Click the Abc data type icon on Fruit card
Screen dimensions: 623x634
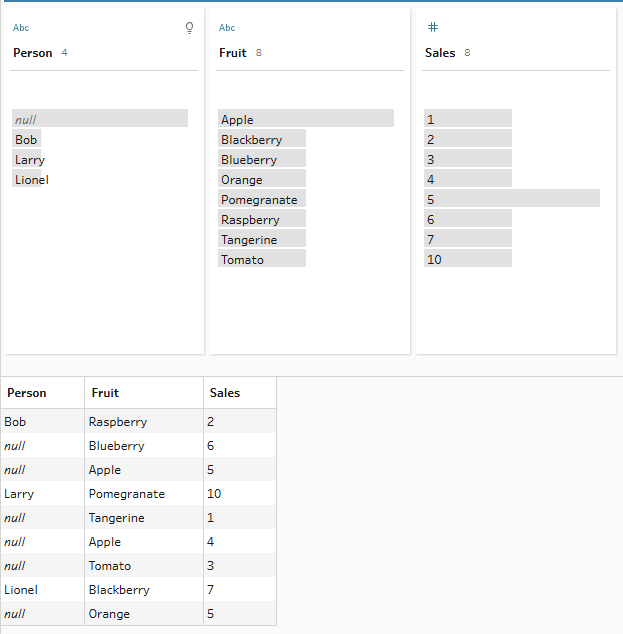227,28
